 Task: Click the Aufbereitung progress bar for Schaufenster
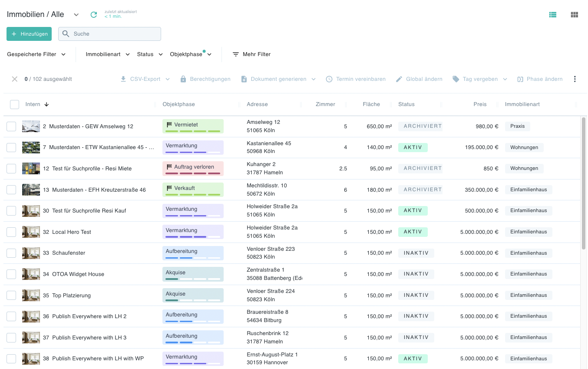[x=193, y=258]
